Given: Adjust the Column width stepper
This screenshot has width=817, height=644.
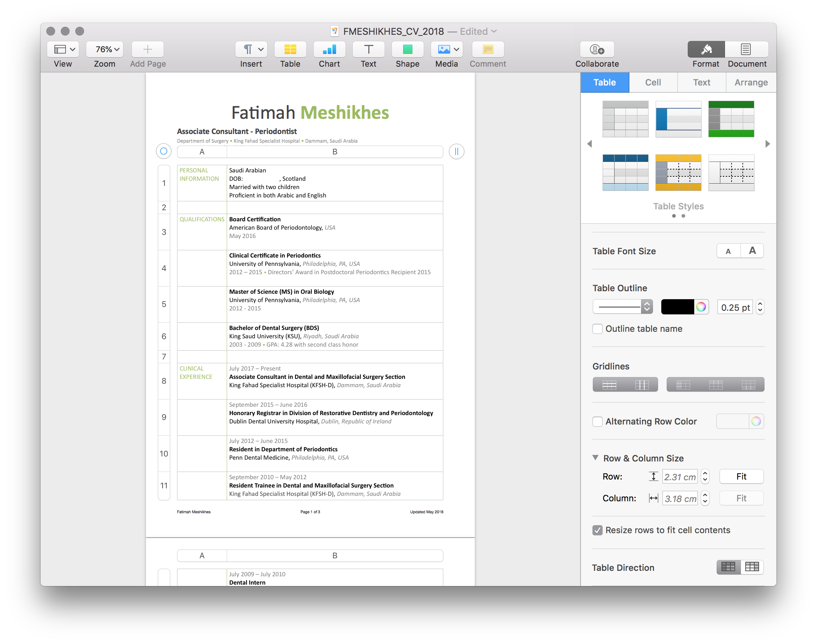Looking at the screenshot, I should pyautogui.click(x=705, y=498).
